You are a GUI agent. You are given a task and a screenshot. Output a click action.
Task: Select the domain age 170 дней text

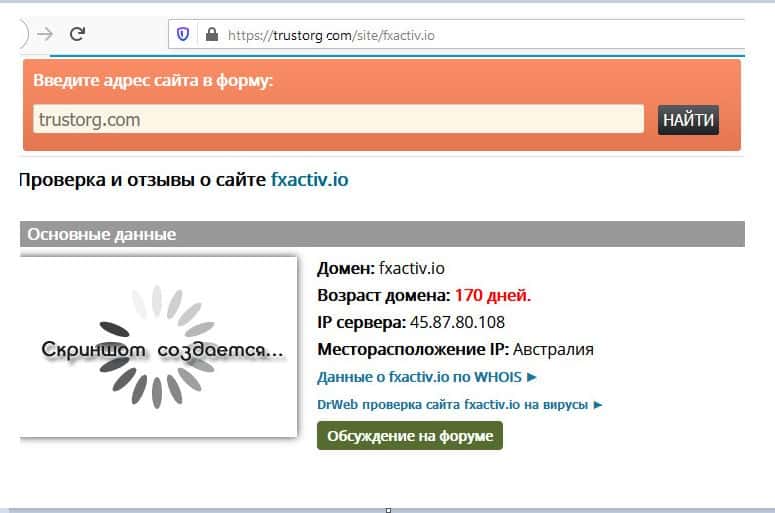(493, 296)
